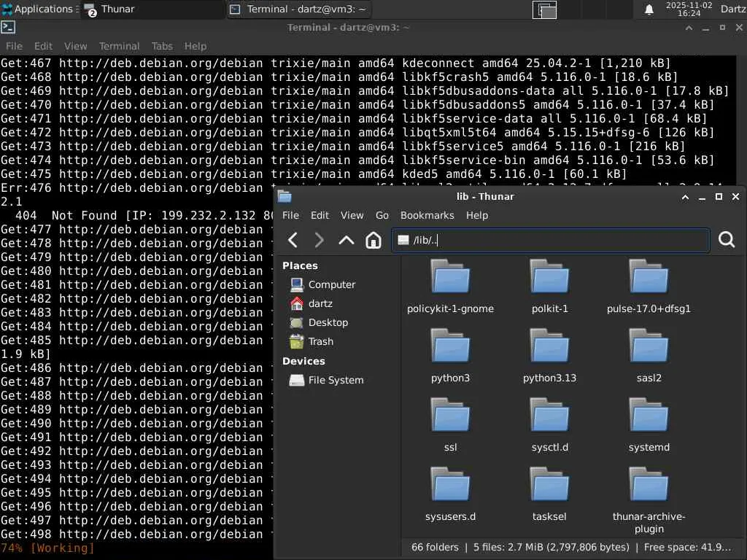Click workspace switcher in panel
747x560 pixels.
click(x=582, y=9)
